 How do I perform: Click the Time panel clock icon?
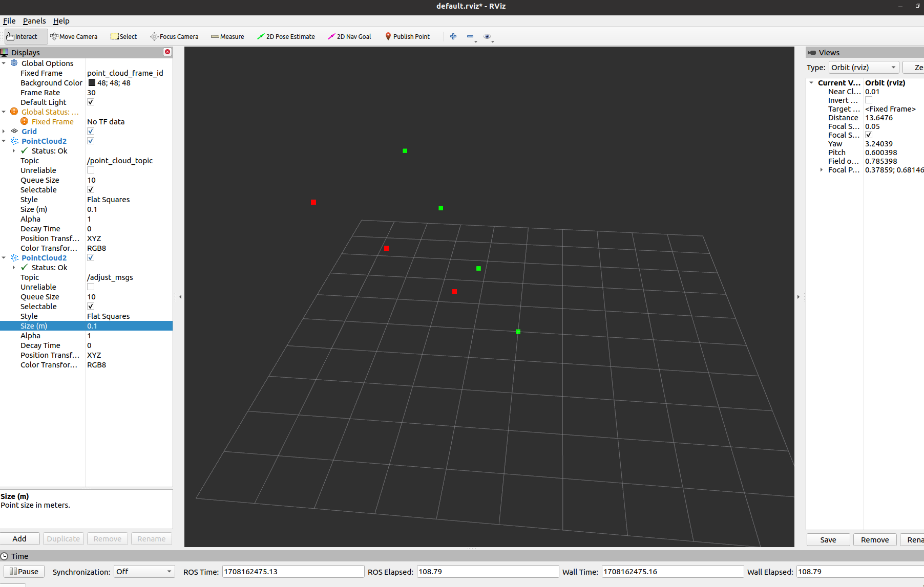pos(5,556)
